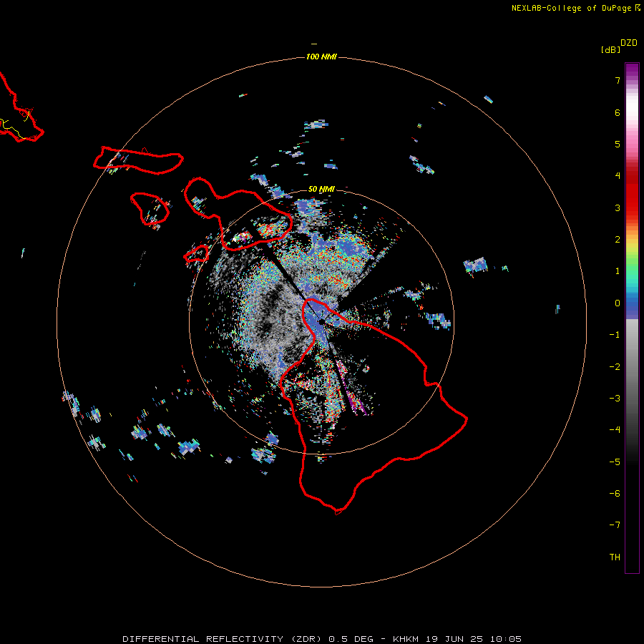
Task: Click the -2 dB label on the legend
Action: tap(615, 367)
